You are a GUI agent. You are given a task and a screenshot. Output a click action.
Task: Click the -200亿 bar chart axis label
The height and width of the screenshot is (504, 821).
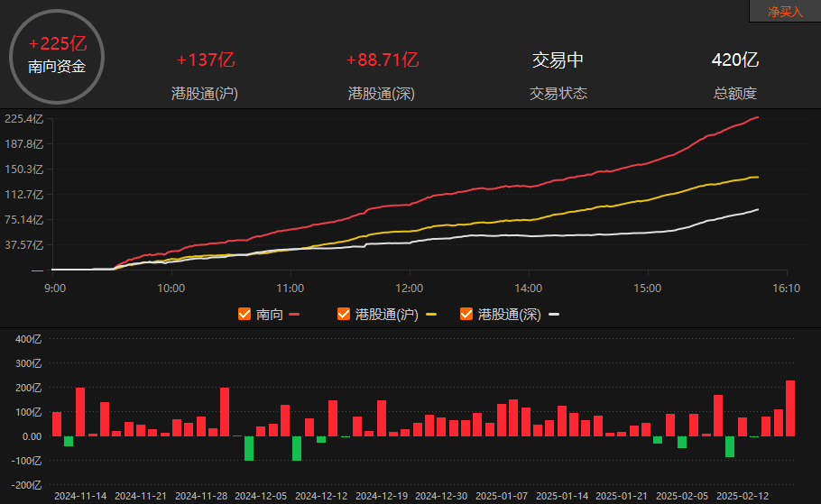26,485
